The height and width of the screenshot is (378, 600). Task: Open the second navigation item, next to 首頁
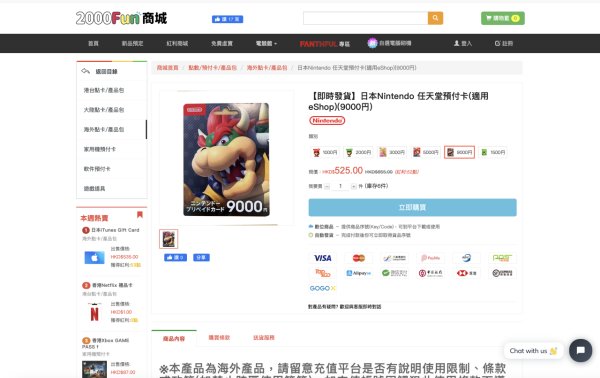pos(132,44)
